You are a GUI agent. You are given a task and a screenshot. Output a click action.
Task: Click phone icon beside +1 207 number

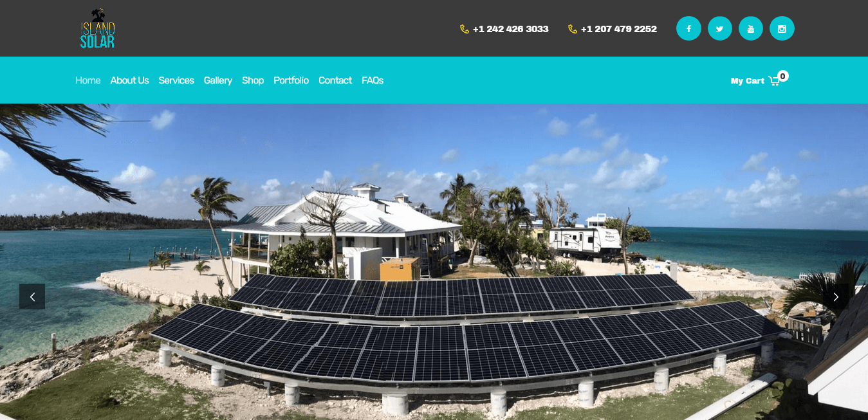573,29
